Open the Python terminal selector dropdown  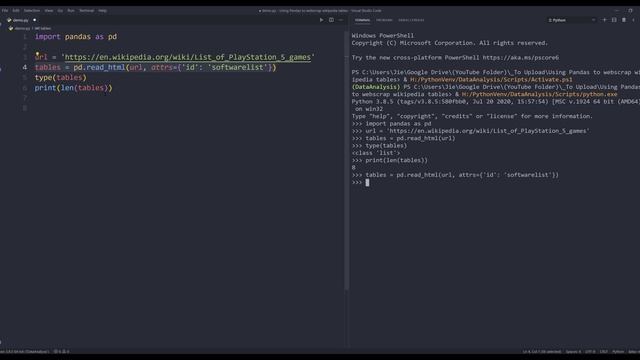tap(571, 20)
